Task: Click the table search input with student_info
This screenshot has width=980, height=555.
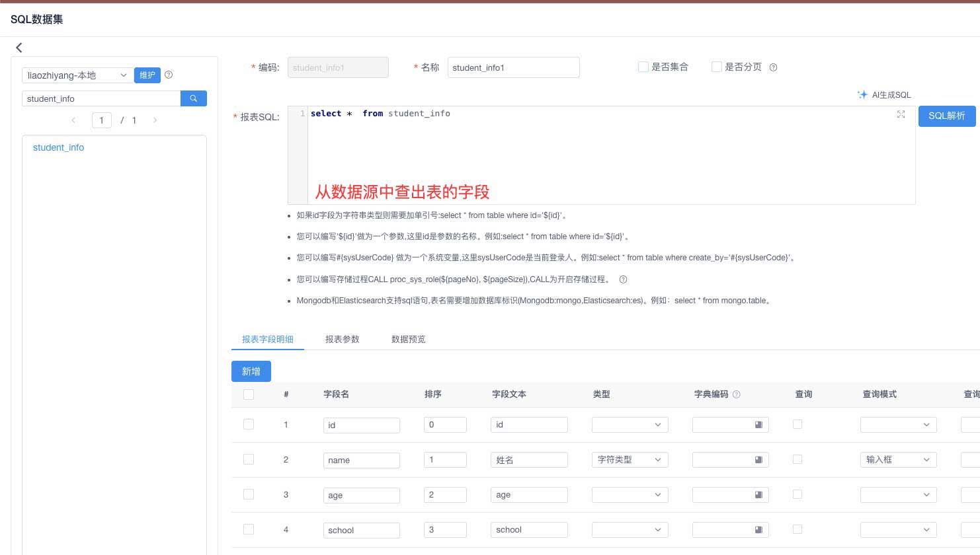Action: 101,98
